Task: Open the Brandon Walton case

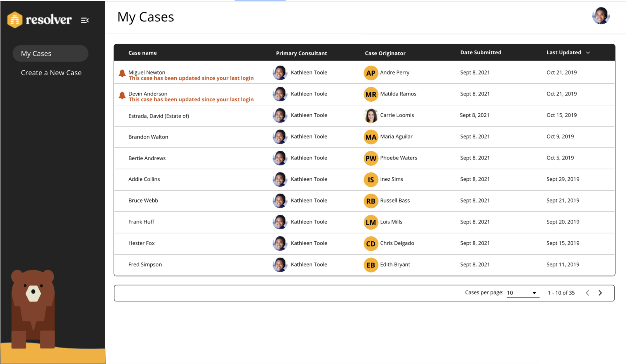Action: click(148, 137)
